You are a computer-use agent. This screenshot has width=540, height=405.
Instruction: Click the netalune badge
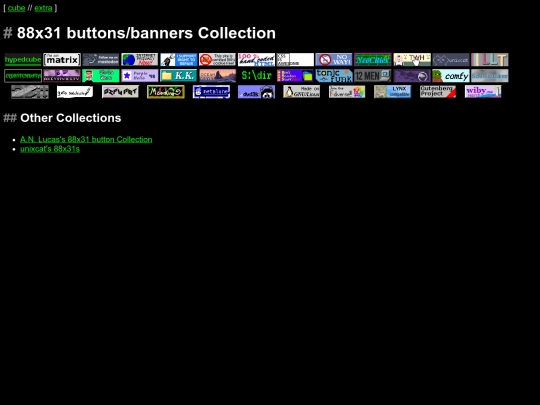click(x=211, y=92)
